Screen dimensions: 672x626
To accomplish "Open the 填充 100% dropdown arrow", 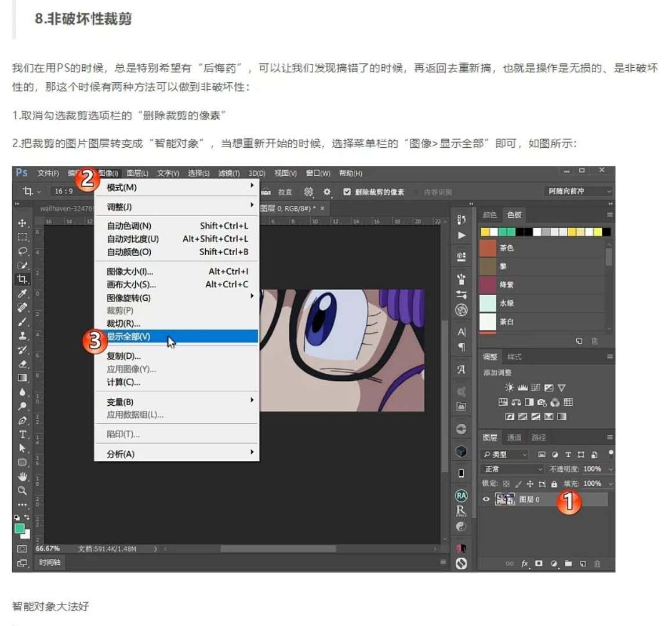I will [x=611, y=484].
